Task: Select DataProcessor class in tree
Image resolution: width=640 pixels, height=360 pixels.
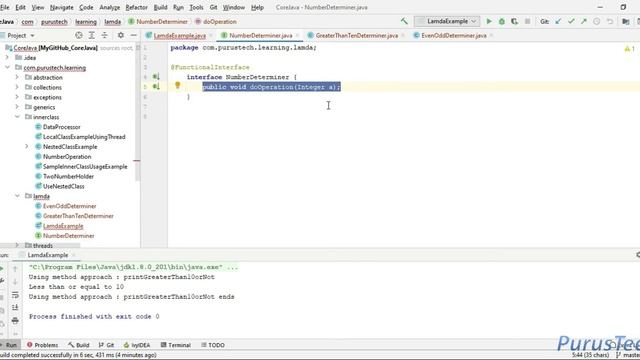Action: point(62,127)
